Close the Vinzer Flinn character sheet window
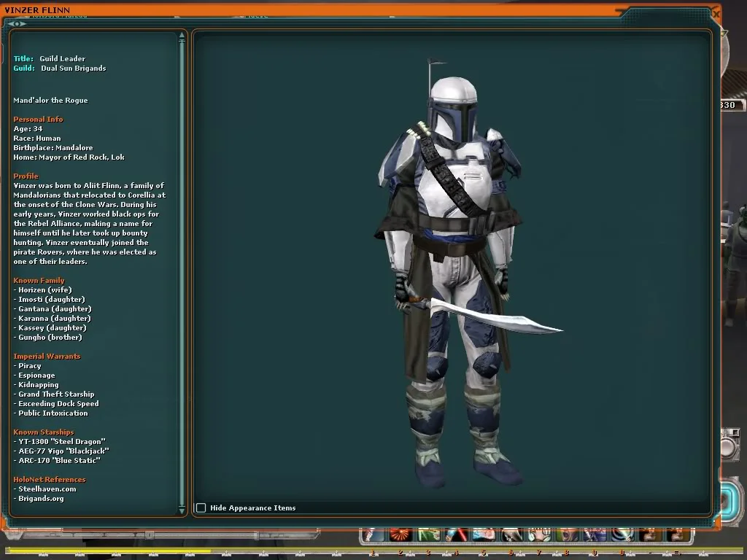This screenshot has height=560, width=747. pos(716,15)
